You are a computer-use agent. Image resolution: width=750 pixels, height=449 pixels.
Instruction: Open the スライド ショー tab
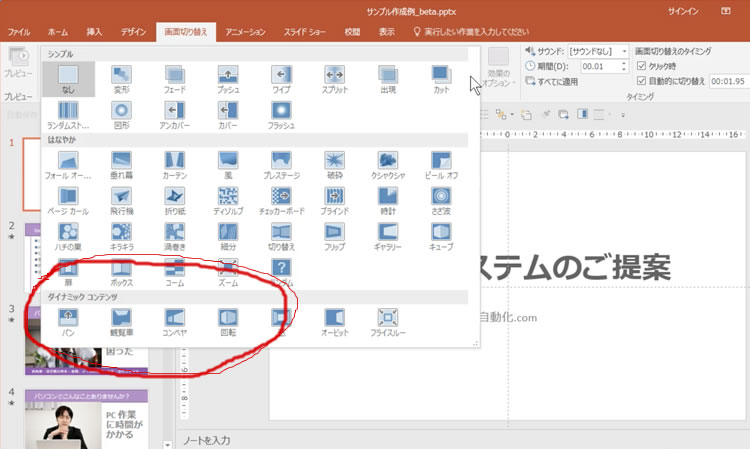pos(304,32)
